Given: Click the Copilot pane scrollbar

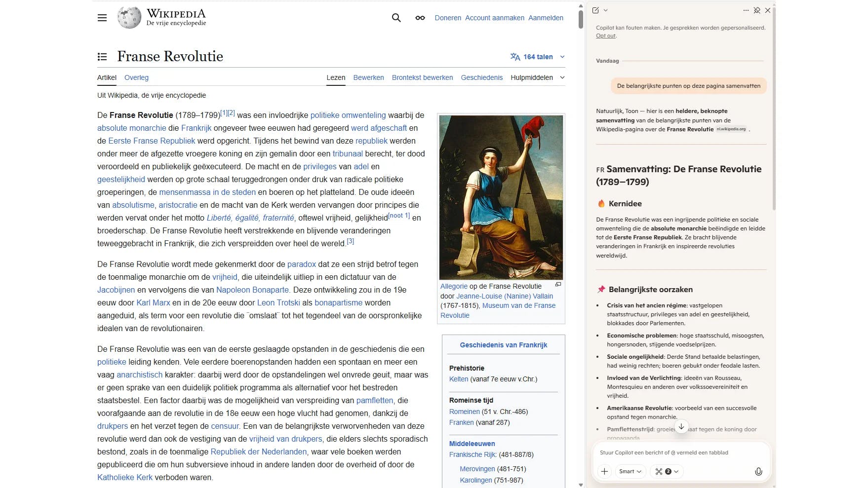Looking at the screenshot, I should [x=774, y=109].
